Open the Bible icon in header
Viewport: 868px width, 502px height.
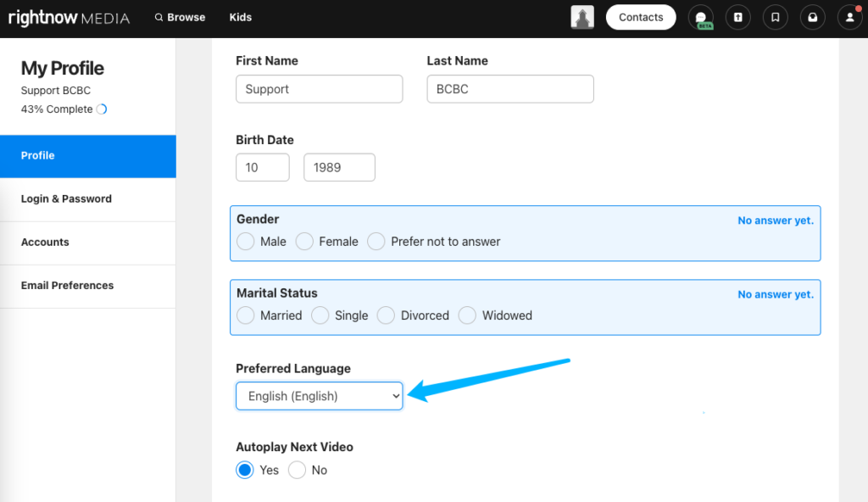tap(738, 17)
